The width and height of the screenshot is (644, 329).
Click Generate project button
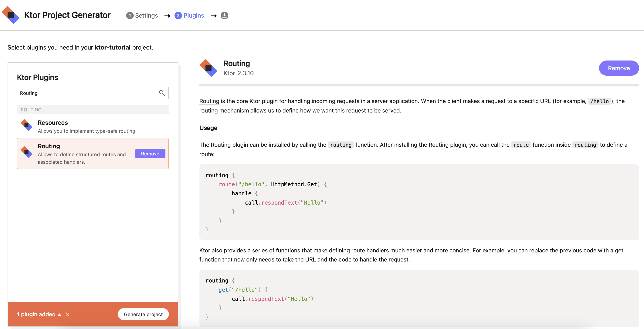143,314
